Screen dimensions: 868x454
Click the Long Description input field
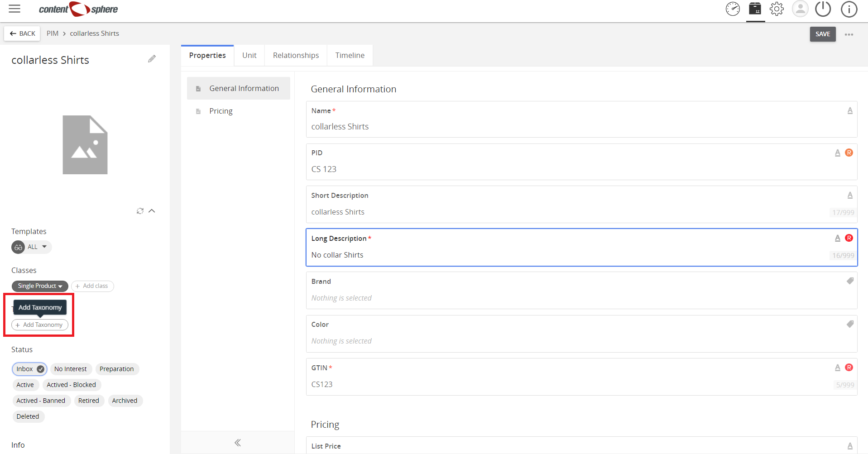tap(581, 248)
